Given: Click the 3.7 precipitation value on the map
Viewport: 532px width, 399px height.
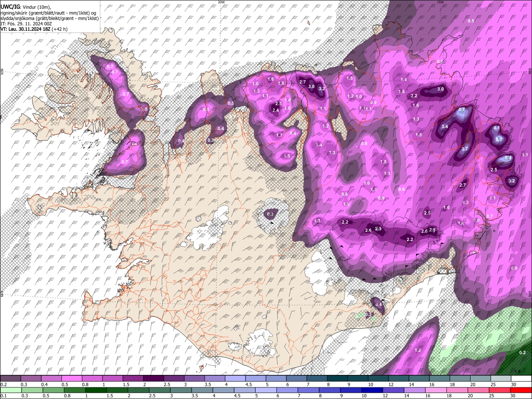Looking at the screenshot, I should click(x=465, y=149).
